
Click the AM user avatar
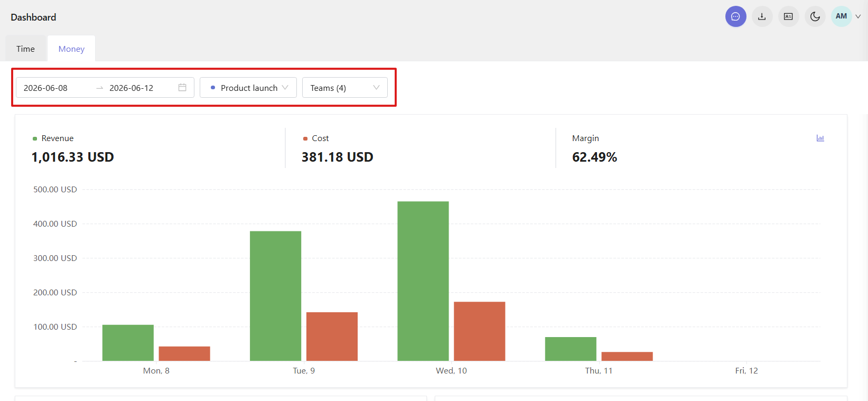[841, 16]
